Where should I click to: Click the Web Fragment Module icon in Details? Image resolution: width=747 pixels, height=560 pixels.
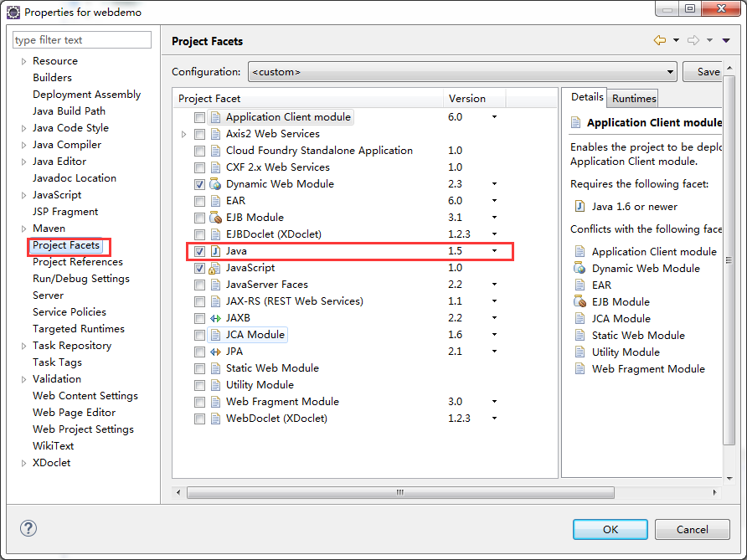pyautogui.click(x=580, y=368)
